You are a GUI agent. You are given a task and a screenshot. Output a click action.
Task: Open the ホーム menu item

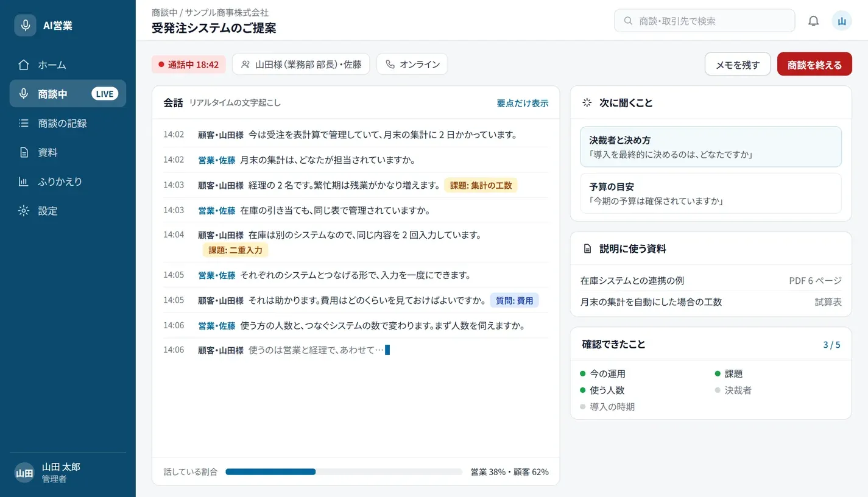68,65
